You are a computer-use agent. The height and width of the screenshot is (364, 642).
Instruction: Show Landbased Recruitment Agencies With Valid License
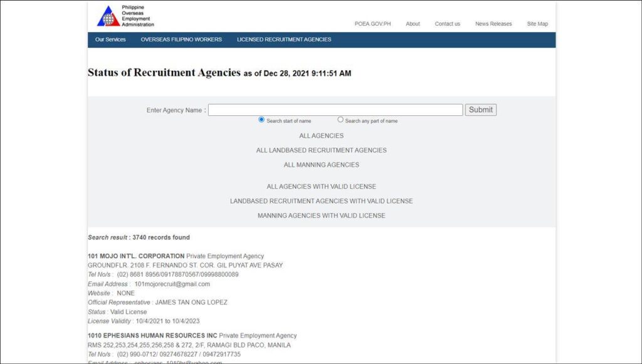click(322, 201)
